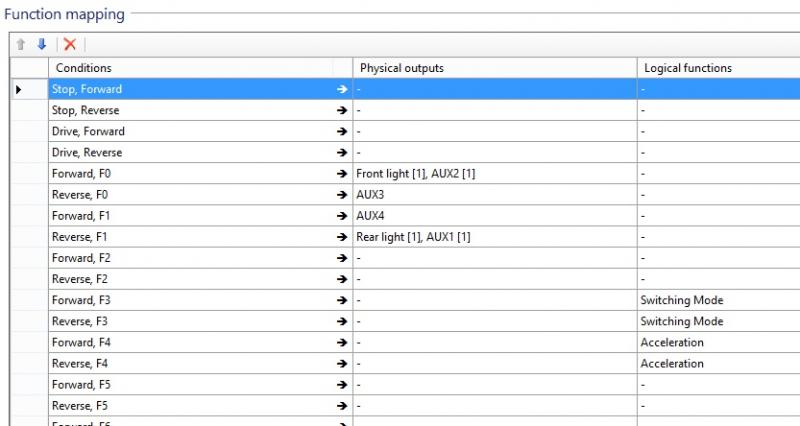Click the arrow icon in Forward, F0 row
800x426 pixels.
[x=342, y=174]
